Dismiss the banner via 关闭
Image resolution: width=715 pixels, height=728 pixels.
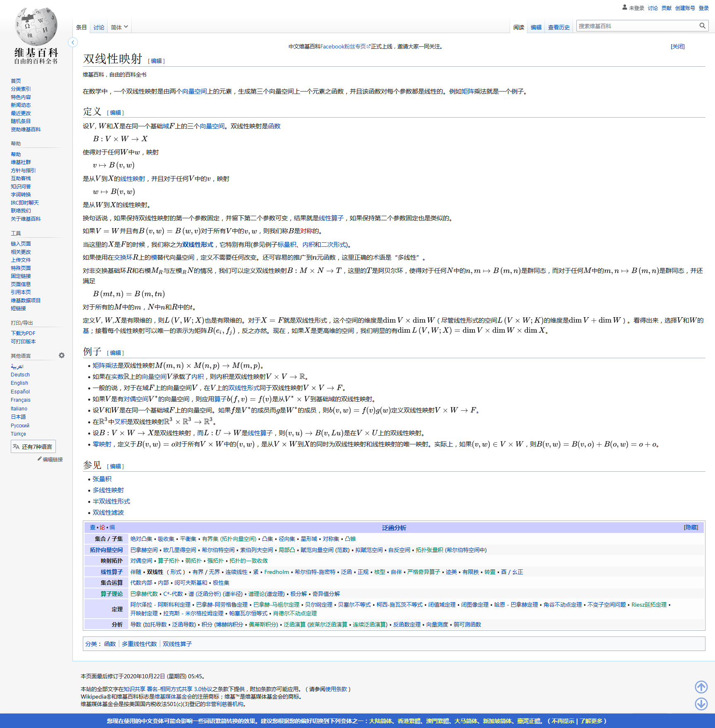[677, 46]
